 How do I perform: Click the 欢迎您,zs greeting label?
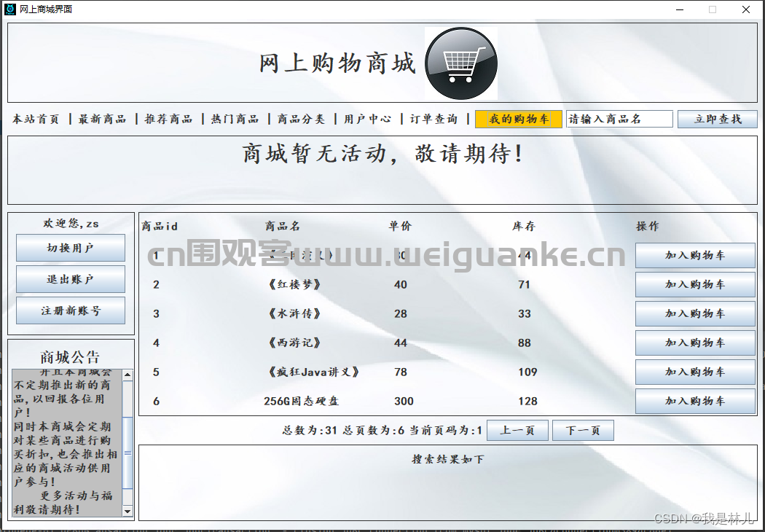[71, 224]
